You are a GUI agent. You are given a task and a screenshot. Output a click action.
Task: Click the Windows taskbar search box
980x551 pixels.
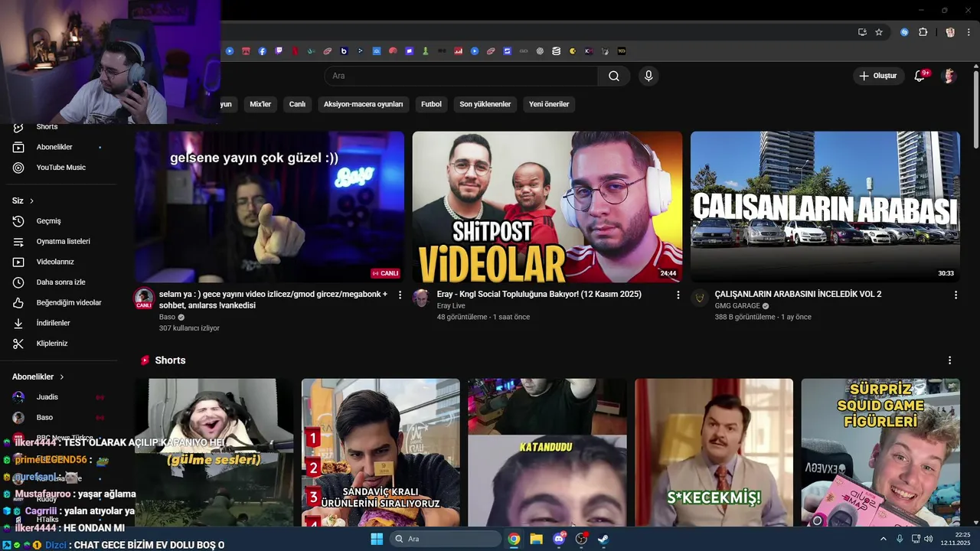pyautogui.click(x=446, y=539)
